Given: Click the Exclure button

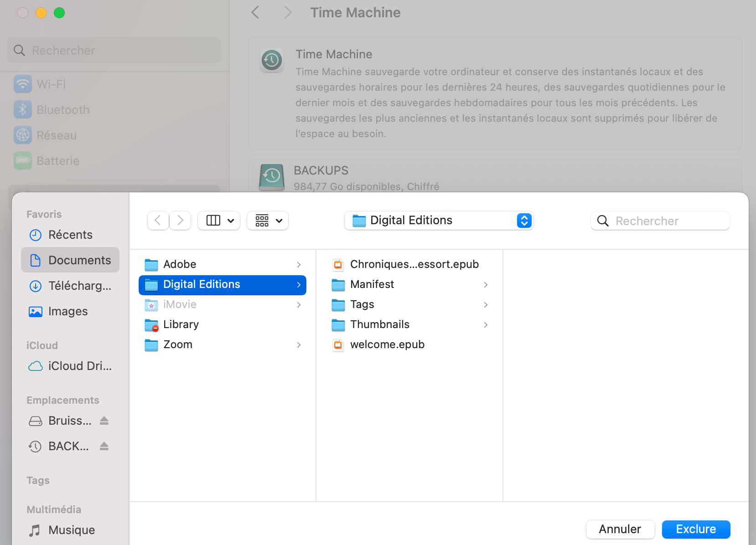Looking at the screenshot, I should (x=696, y=530).
